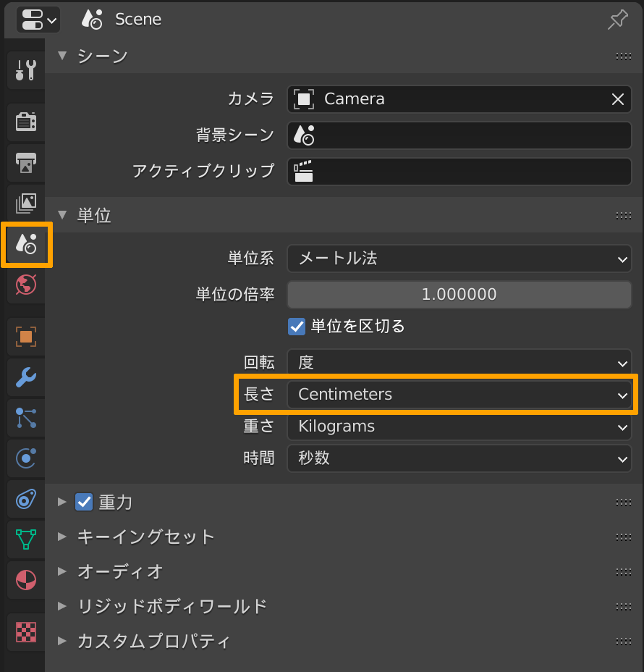Open the 長さ Centimeters dropdown

point(459,394)
